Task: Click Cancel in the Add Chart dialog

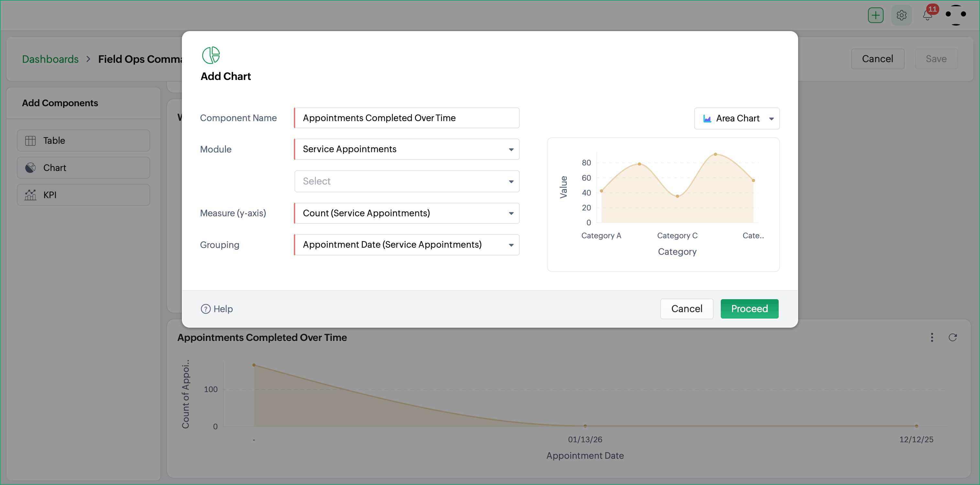Action: point(686,309)
